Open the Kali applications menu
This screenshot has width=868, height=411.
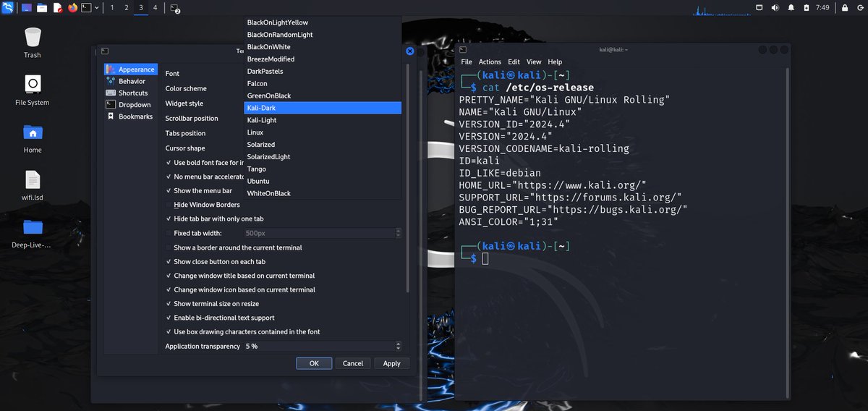point(8,7)
